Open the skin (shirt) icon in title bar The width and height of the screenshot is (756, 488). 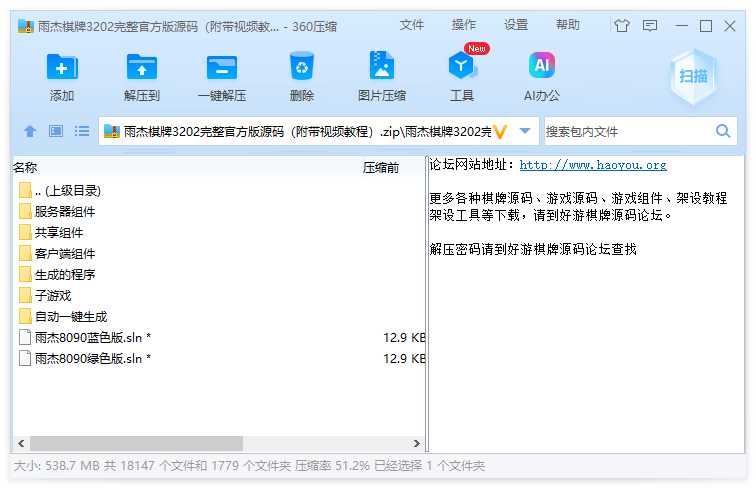[x=622, y=25]
